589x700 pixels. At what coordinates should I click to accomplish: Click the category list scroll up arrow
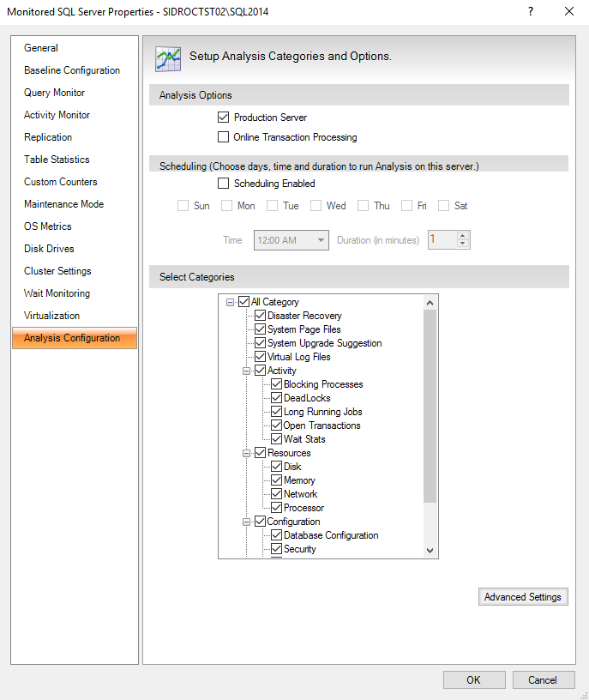click(x=430, y=303)
